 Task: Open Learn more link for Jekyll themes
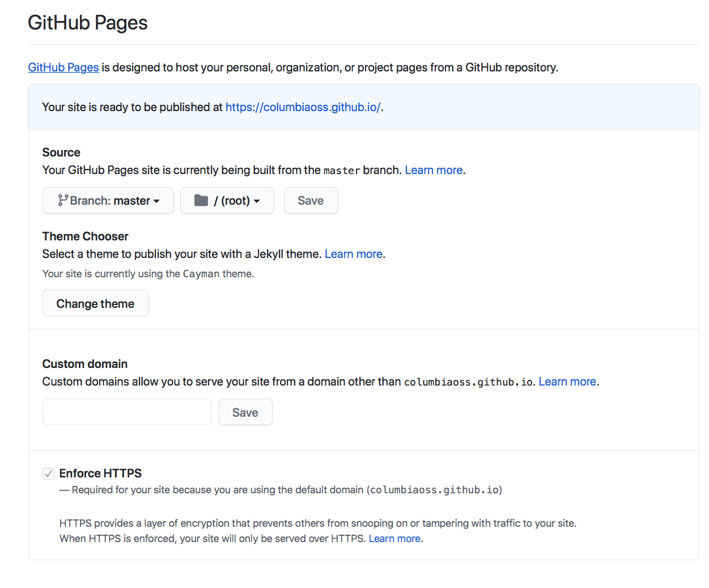point(354,254)
